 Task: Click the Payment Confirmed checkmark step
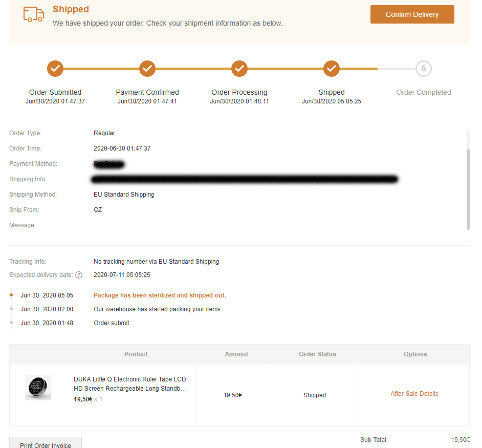point(147,68)
